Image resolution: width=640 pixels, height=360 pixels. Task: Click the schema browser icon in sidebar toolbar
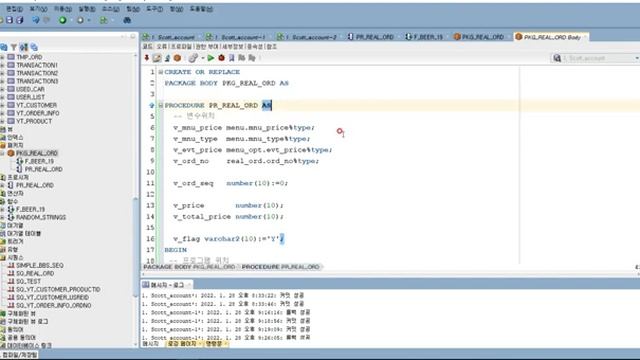pos(24,47)
